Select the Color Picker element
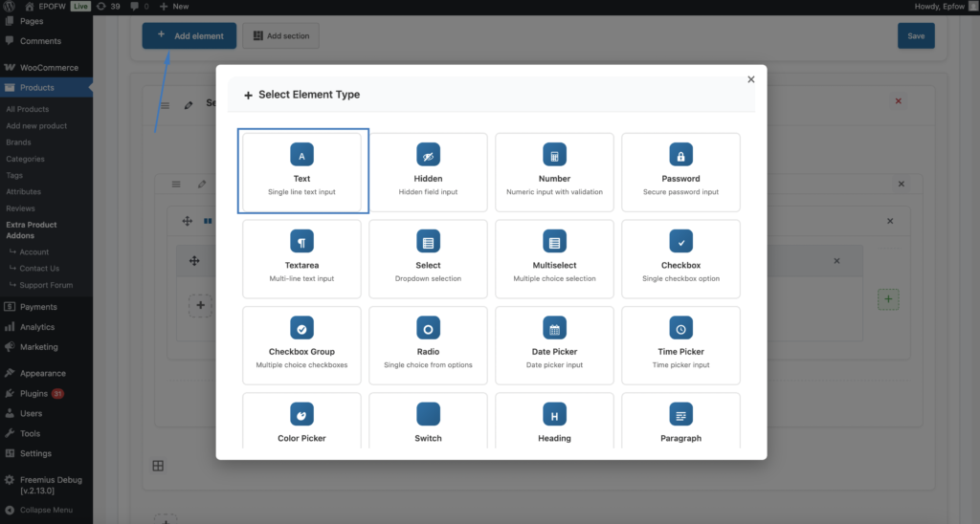 pyautogui.click(x=301, y=423)
